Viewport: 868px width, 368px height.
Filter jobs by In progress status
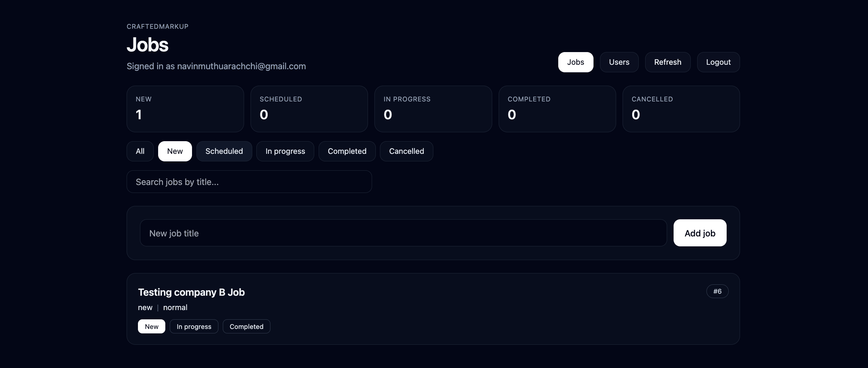pos(285,151)
